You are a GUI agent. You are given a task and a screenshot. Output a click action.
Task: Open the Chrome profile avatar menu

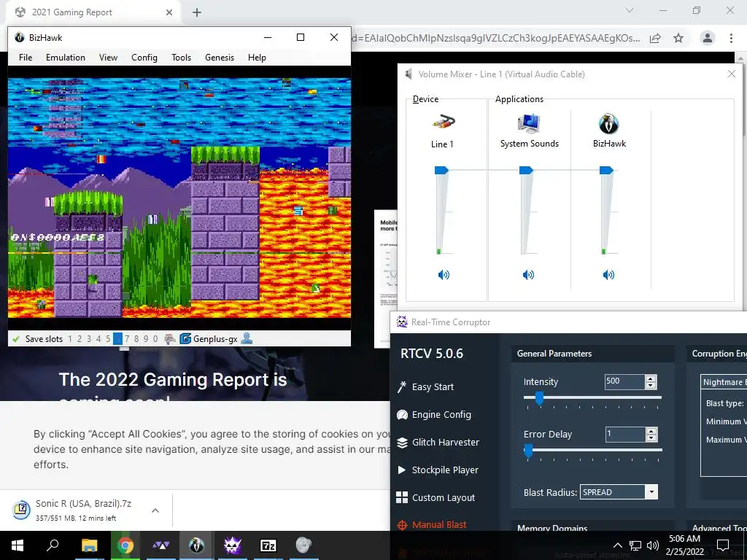708,38
